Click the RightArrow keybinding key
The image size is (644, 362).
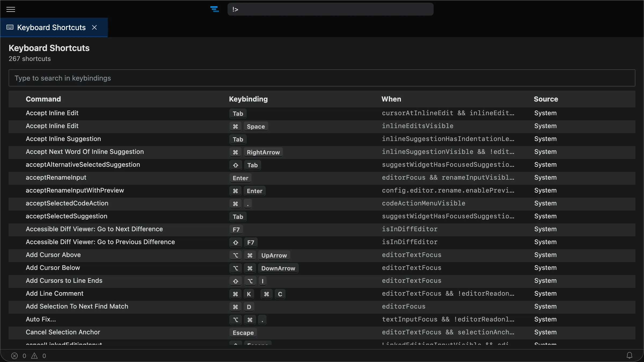coord(263,152)
